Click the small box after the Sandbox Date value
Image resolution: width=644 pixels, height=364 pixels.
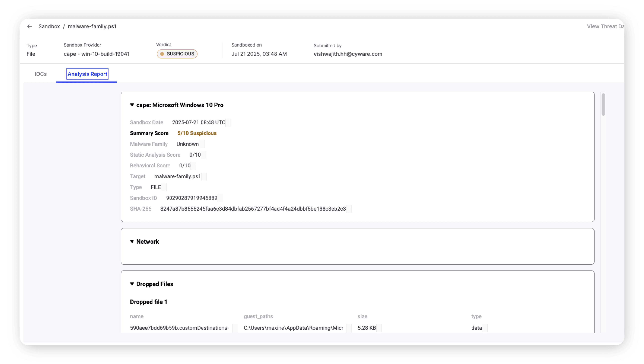point(228,123)
